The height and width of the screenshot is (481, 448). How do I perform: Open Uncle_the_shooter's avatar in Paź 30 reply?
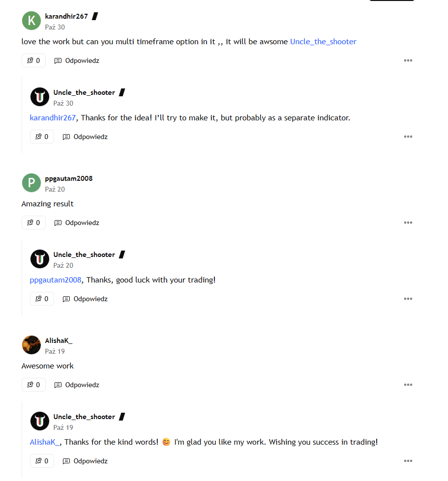coord(40,97)
